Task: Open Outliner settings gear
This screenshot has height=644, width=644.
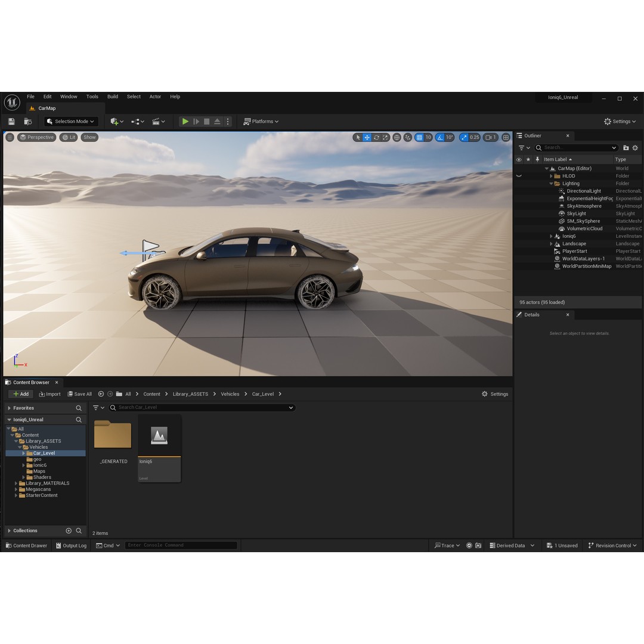Action: point(636,148)
